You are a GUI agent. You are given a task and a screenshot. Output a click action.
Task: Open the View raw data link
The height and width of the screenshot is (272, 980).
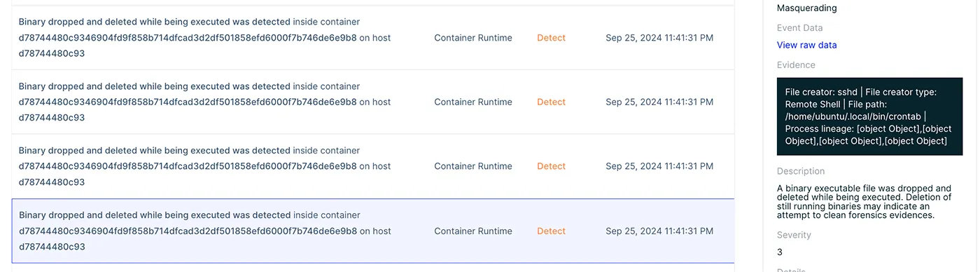point(806,45)
